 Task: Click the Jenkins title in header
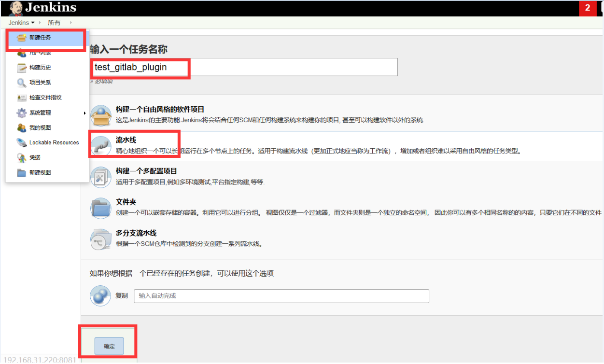pyautogui.click(x=51, y=8)
